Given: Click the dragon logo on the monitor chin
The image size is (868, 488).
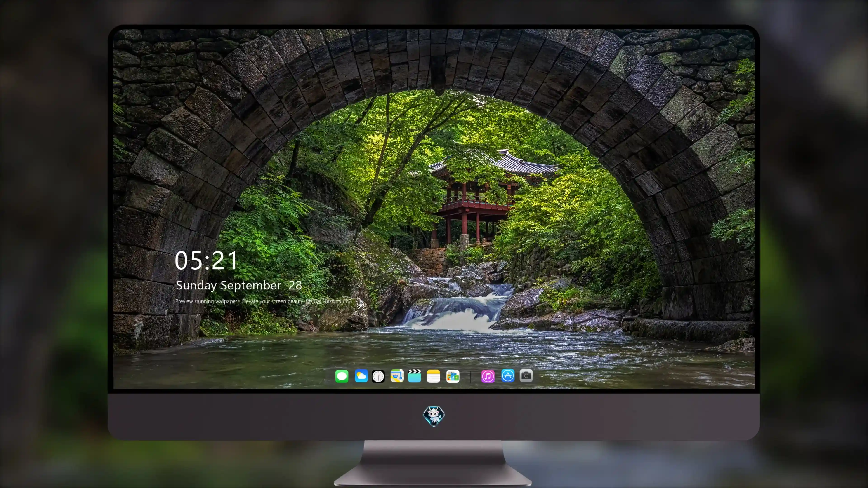Looking at the screenshot, I should 434,416.
